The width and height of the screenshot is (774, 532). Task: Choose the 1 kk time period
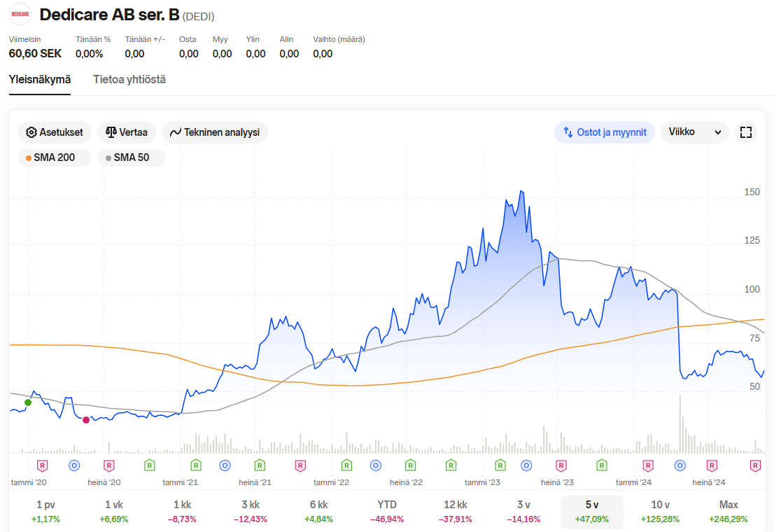[x=182, y=512]
